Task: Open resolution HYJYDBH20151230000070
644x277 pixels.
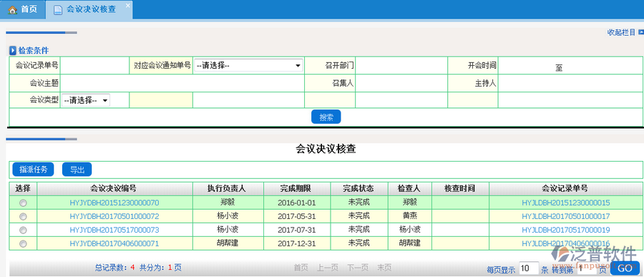Action: 114,203
